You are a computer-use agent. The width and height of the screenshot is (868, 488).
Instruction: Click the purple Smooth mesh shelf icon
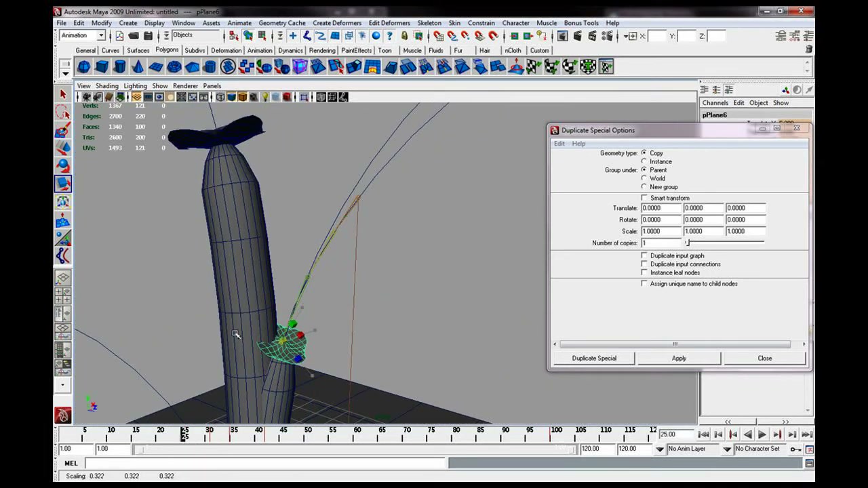(x=300, y=66)
